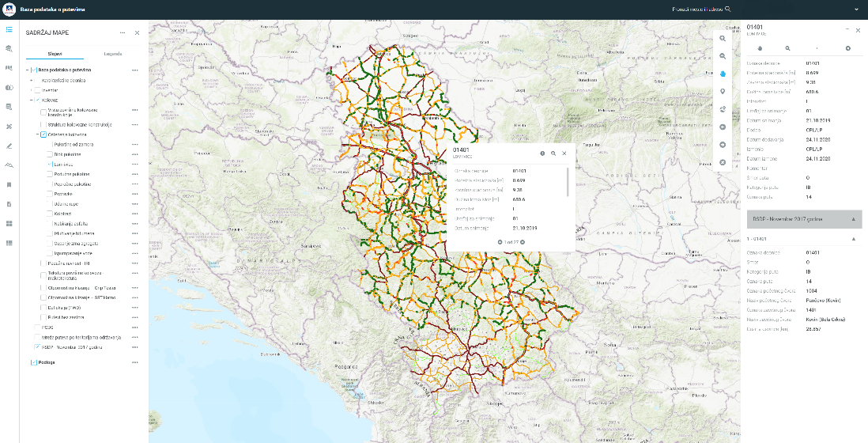Click the hand icon in right details panel
This screenshot has width=868, height=443.
pos(760,49)
